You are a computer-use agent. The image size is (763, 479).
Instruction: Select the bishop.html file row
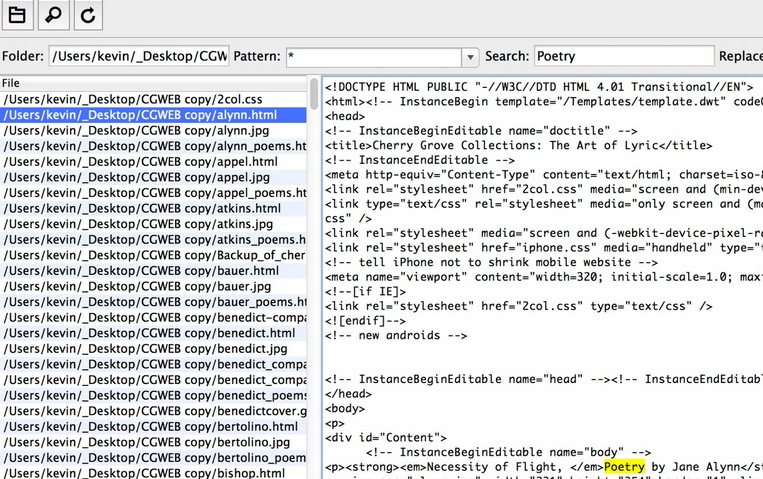(x=153, y=473)
